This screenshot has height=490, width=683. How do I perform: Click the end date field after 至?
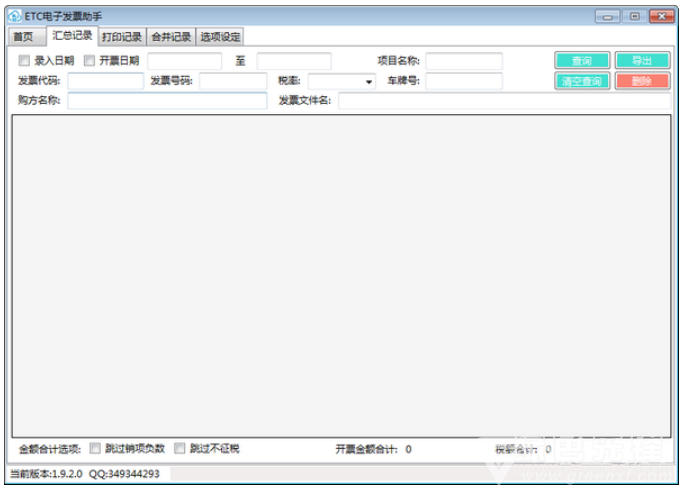(294, 61)
